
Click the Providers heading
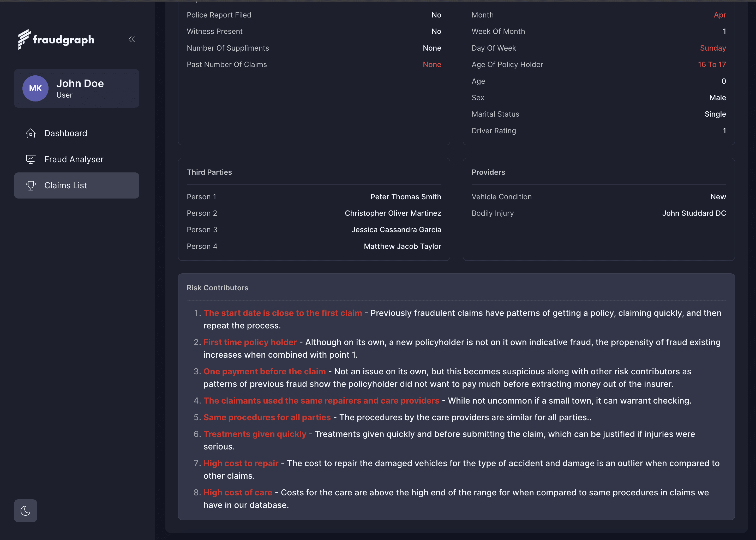pyautogui.click(x=488, y=172)
